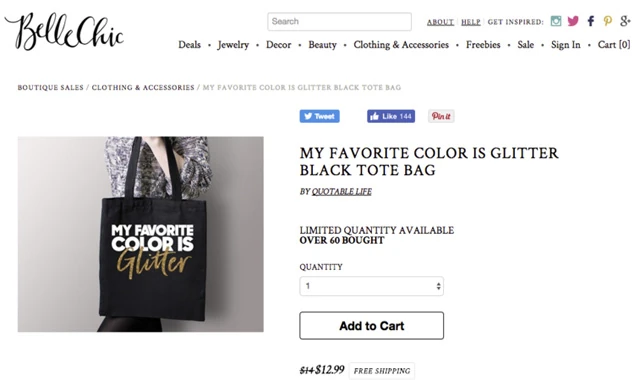Click the BelleChic logo
The height and width of the screenshot is (386, 640).
(x=64, y=31)
